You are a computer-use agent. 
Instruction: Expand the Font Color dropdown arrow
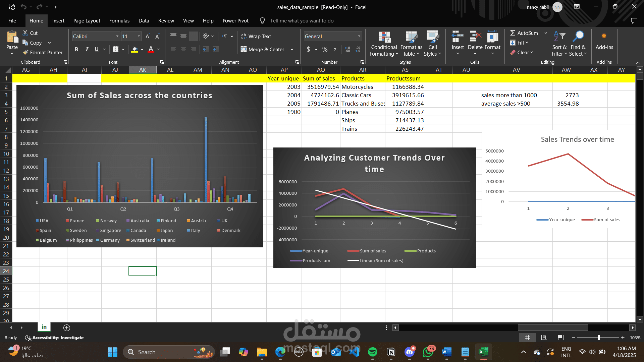158,49
